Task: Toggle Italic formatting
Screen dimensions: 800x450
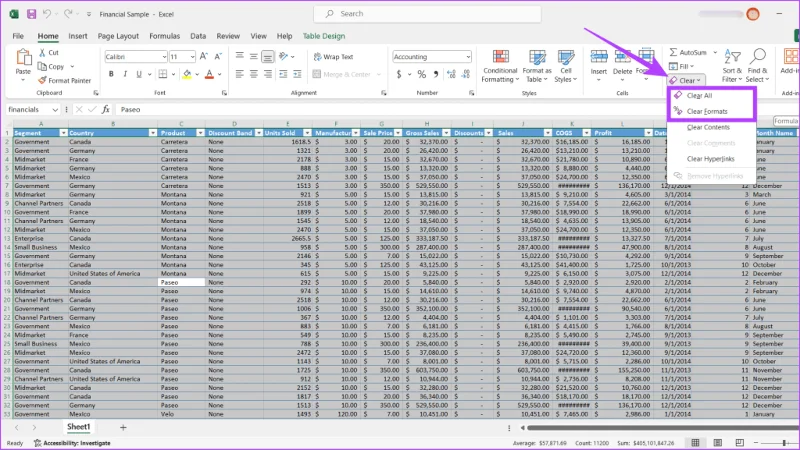Action: [125, 74]
